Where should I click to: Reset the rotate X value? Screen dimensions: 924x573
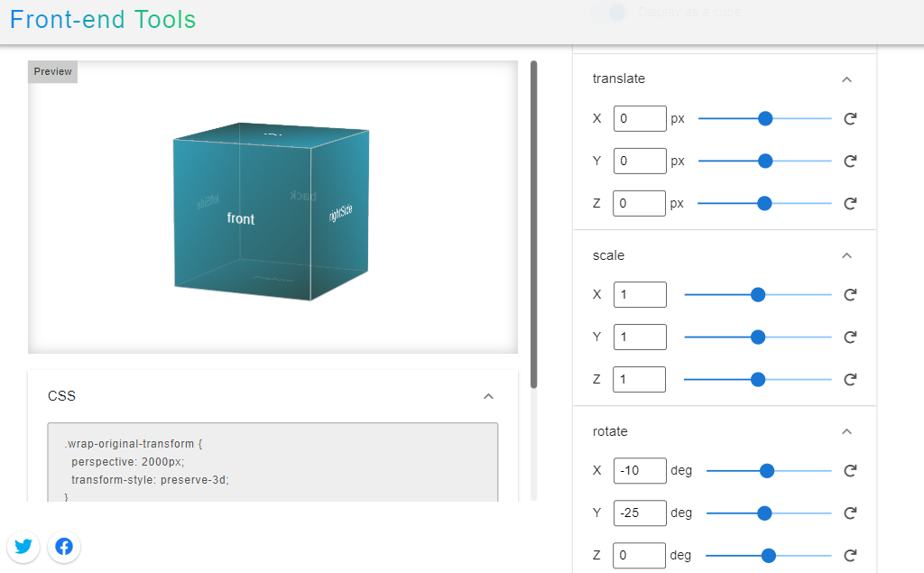coord(849,471)
